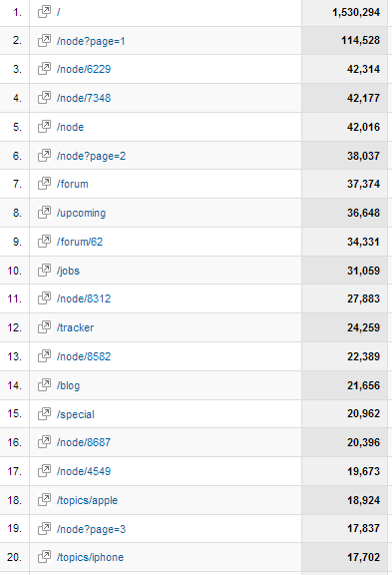Open external link icon beside /topics/iphone
The width and height of the screenshot is (392, 575).
[x=44, y=557]
